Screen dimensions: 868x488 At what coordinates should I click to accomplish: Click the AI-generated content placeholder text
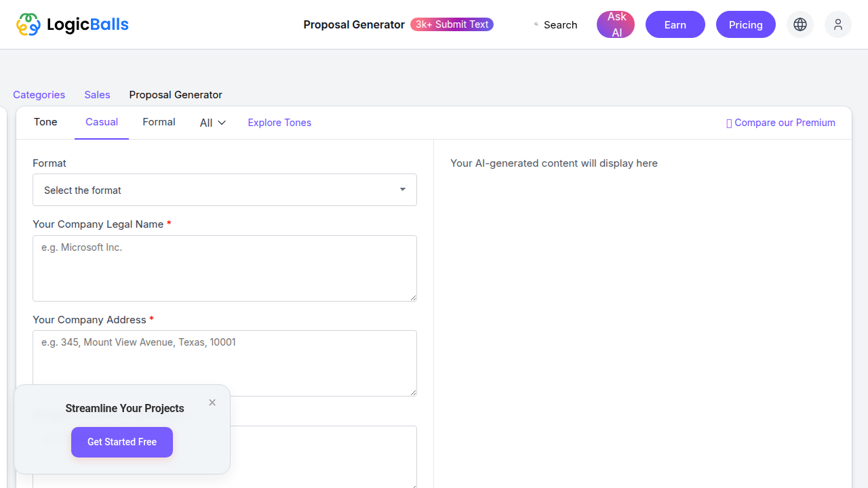554,163
